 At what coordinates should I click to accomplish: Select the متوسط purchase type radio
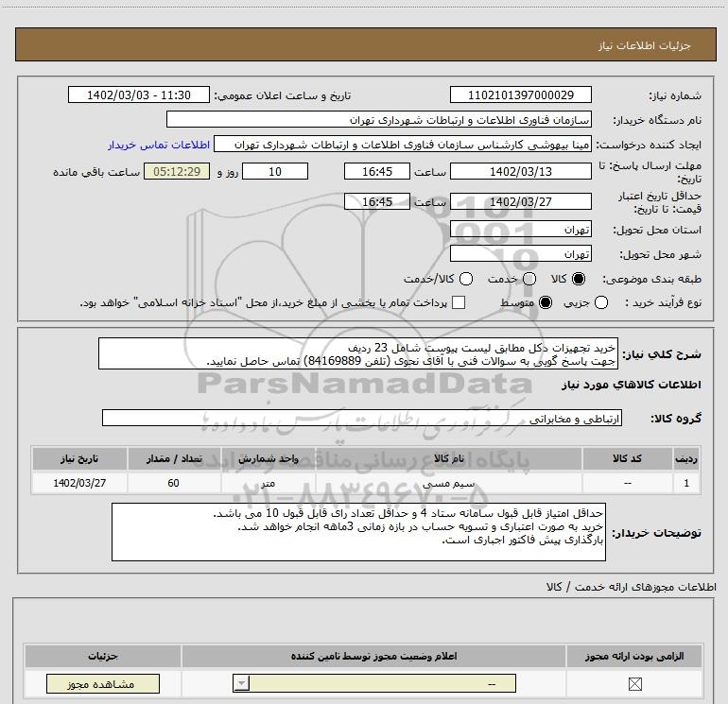click(546, 302)
